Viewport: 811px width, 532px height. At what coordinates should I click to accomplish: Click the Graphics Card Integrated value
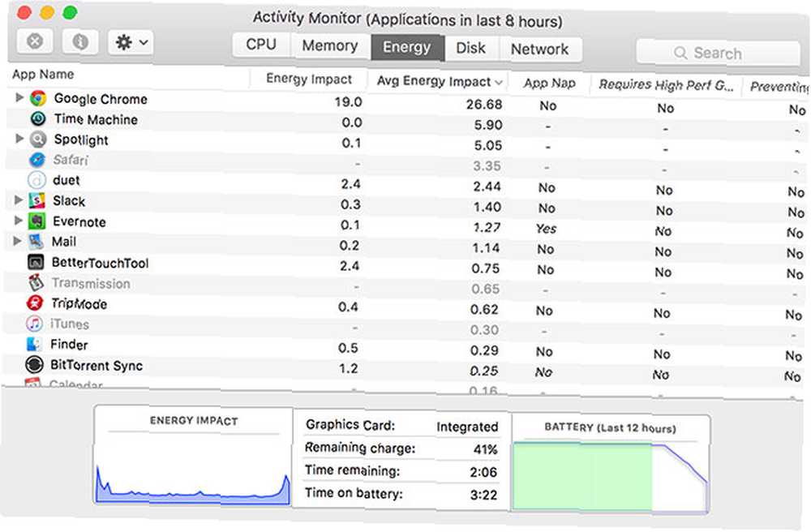click(x=467, y=427)
